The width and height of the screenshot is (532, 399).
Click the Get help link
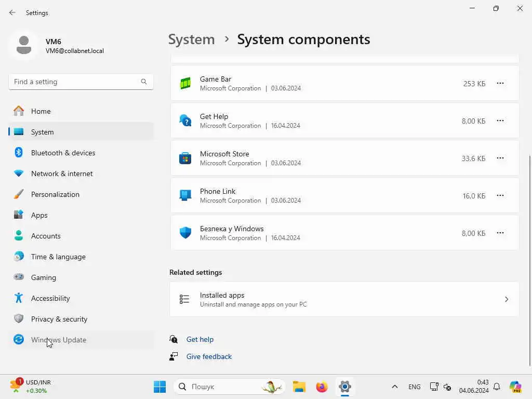tap(200, 339)
